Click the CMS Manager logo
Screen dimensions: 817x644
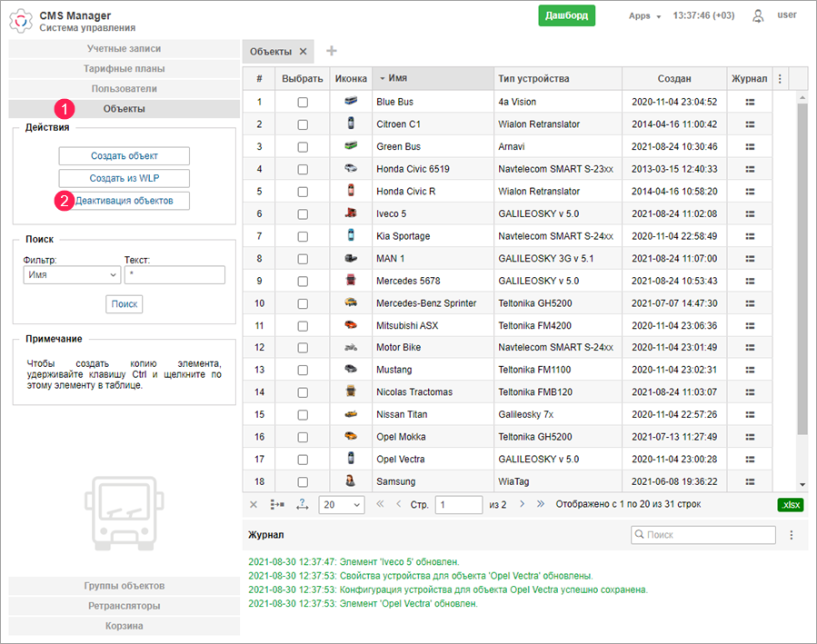click(20, 20)
